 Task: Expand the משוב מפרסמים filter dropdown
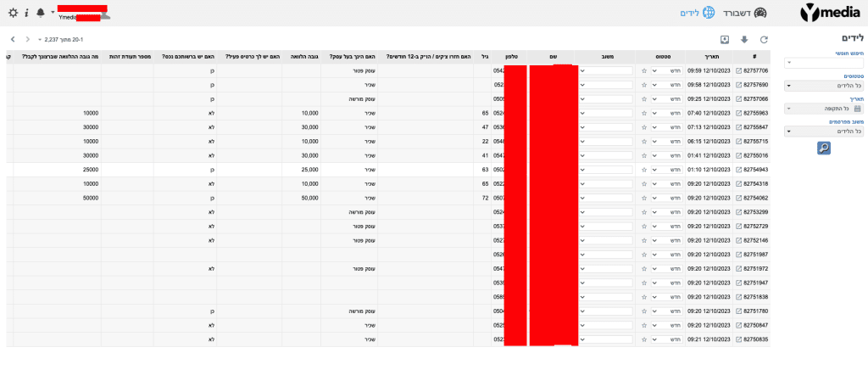coord(824,132)
